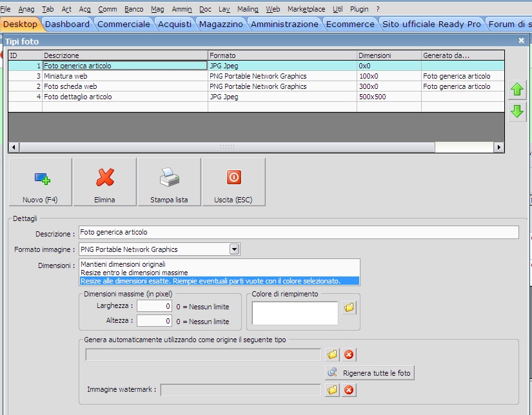
Task: Clear origin photo type red icon
Action: pyautogui.click(x=349, y=354)
